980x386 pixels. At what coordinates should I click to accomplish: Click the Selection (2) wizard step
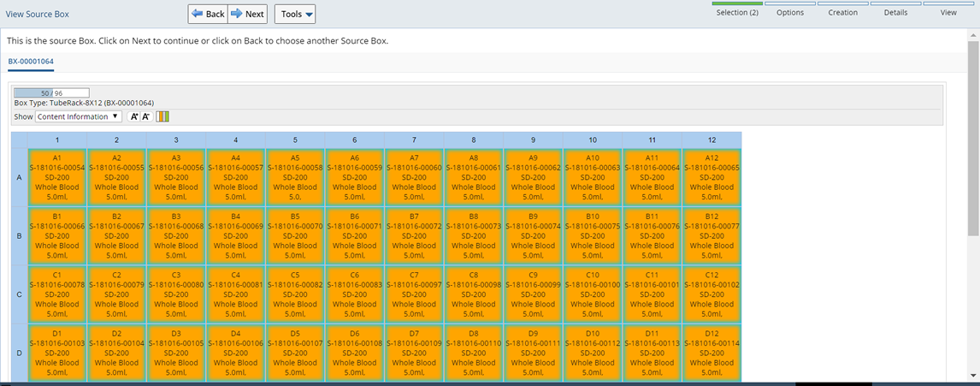pyautogui.click(x=737, y=9)
